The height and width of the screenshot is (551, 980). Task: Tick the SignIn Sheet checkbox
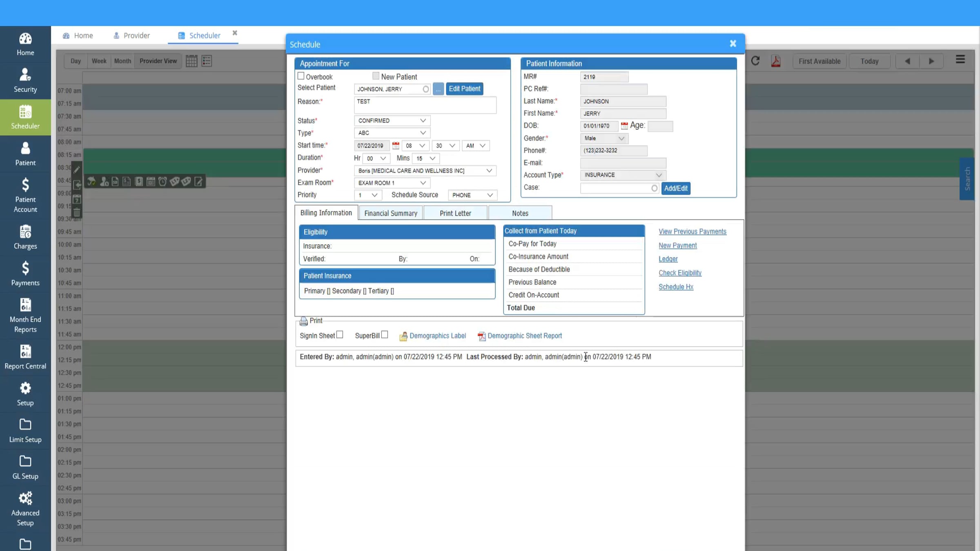click(x=340, y=335)
